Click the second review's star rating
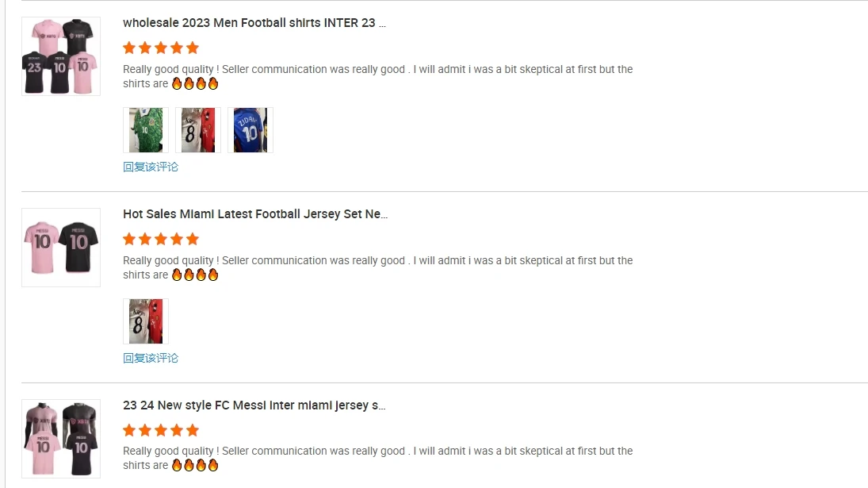 pyautogui.click(x=161, y=239)
